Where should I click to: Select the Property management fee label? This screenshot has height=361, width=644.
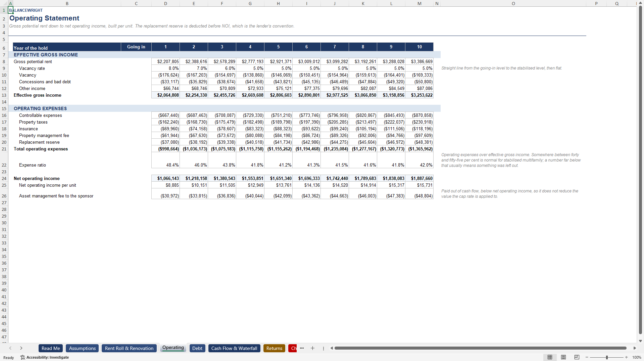44,135
